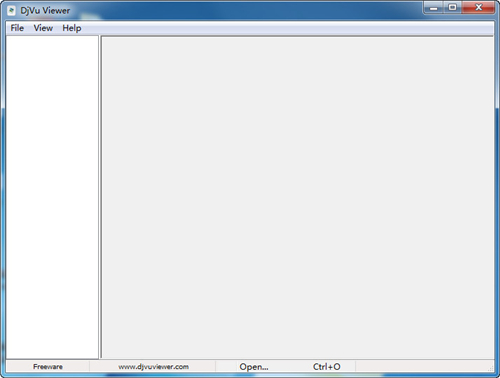Click www.djvuviewer.com in the status bar
The height and width of the screenshot is (378, 500).
point(153,367)
